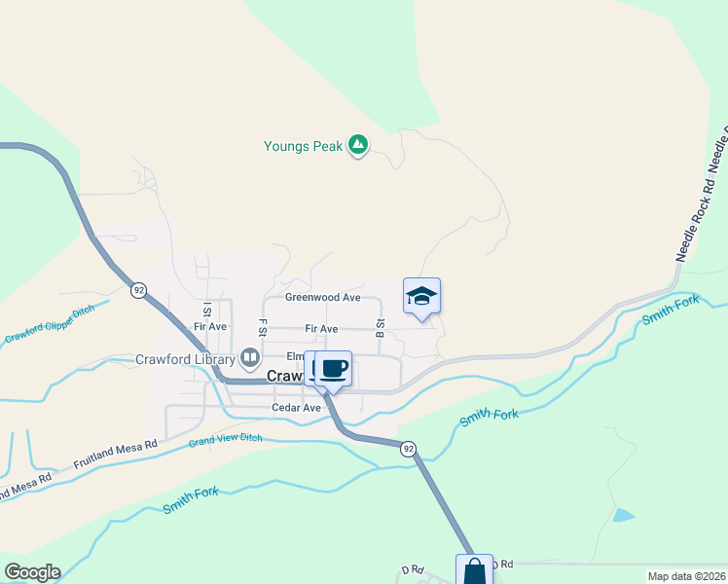Click the Youngs Peak mountain marker
Screen dimensions: 728x584
pos(357,145)
